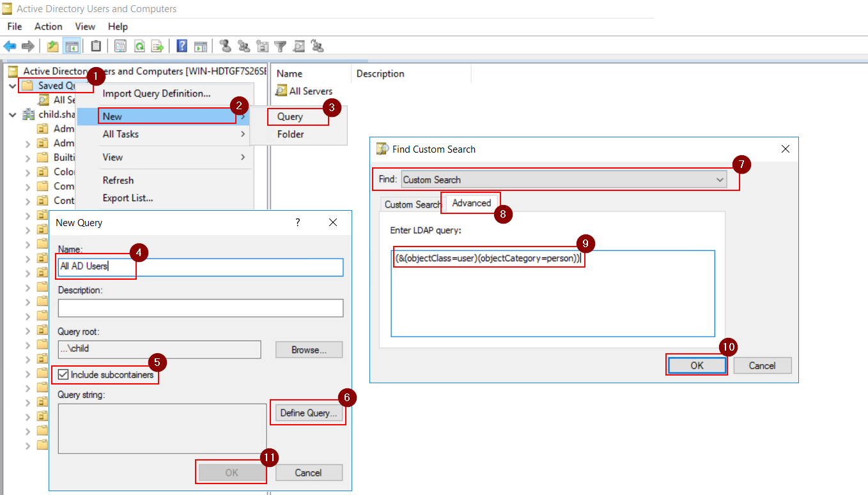Click Define Query in the New Query dialog
Viewport: 868px width, 495px height.
point(308,413)
